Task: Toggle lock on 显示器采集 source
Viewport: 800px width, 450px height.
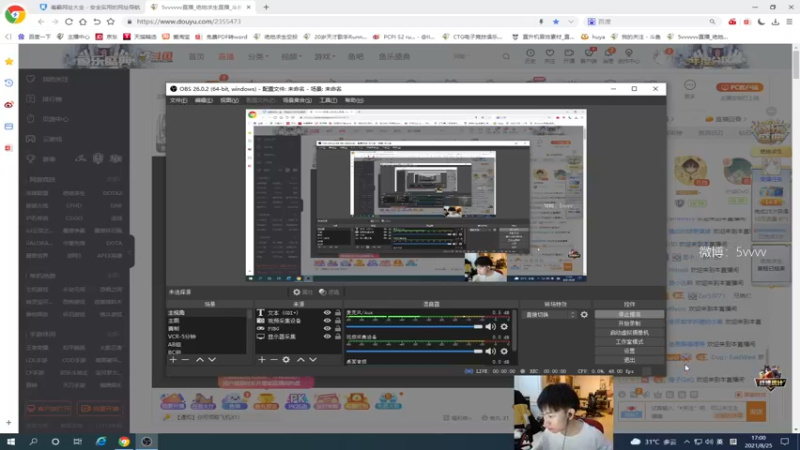Action: [337, 337]
